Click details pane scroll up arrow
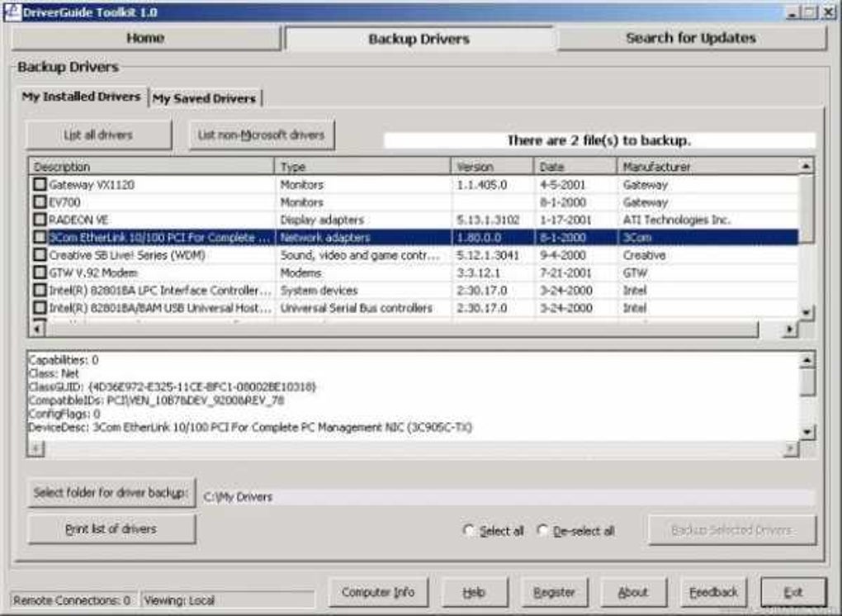The height and width of the screenshot is (616, 842). (x=807, y=360)
